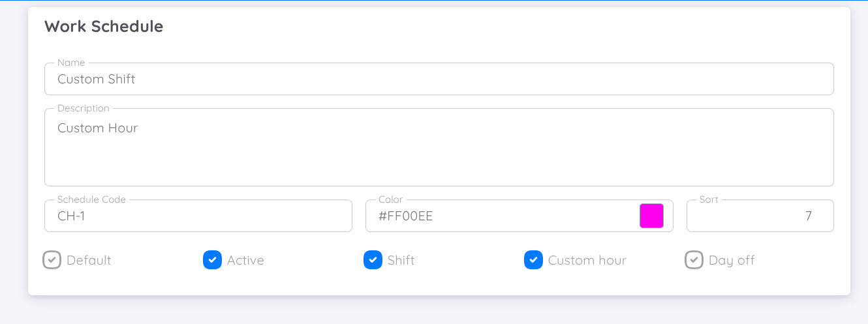
Task: Click the "Active" checkbox label text
Action: (245, 260)
